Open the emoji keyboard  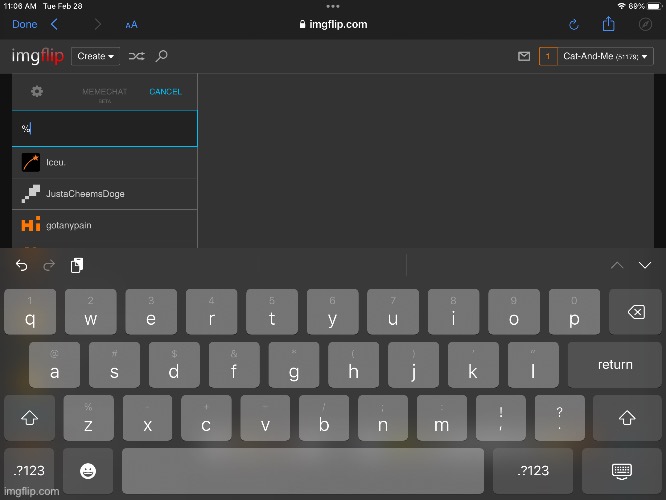[x=88, y=471]
